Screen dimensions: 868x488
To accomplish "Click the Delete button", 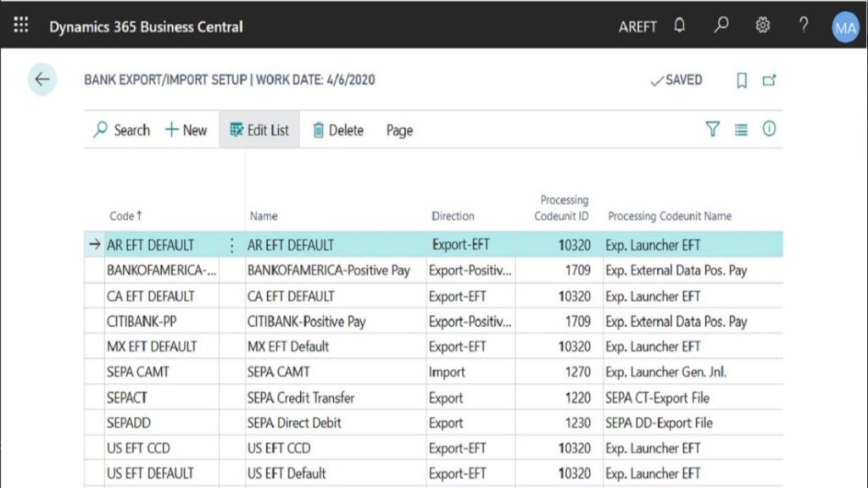I will pyautogui.click(x=338, y=130).
